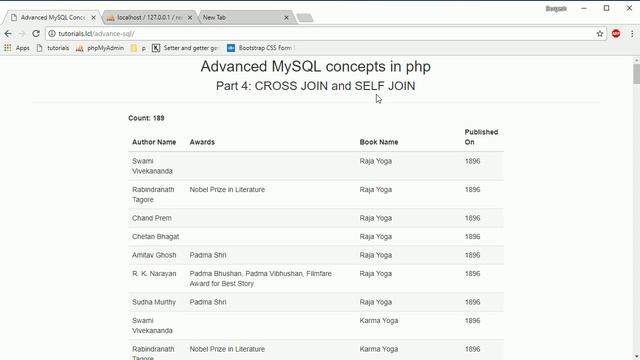Viewport: 640px width, 360px height.
Task: Close the New Tab tab
Action: click(x=286, y=18)
